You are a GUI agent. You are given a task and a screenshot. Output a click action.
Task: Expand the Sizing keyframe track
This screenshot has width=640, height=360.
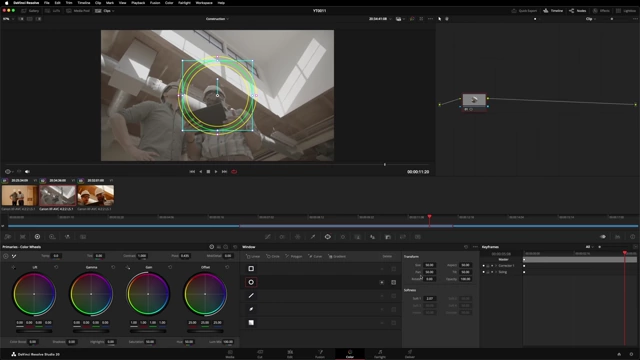(496, 272)
